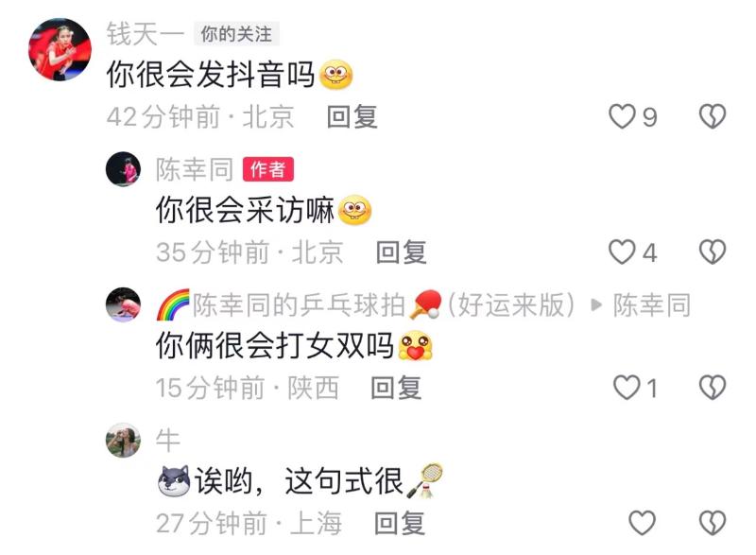Open 陈幸同's author avatar

point(123,168)
